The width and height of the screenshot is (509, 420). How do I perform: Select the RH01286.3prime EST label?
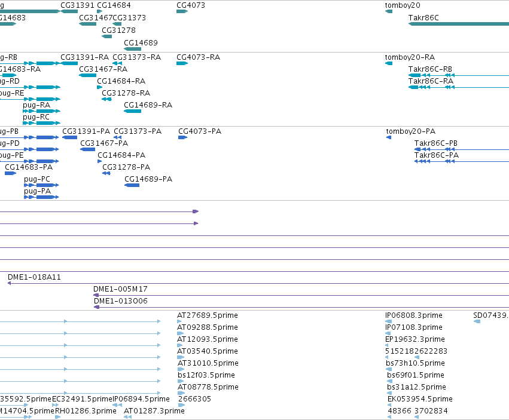86,411
